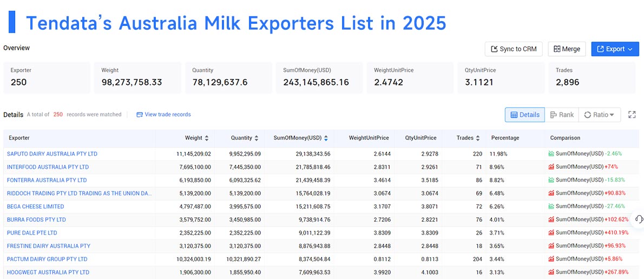Open FRESTINE DAIRY AUSTRALIA PTY exporter
Viewport: 644px width, 279px height.
(49, 246)
